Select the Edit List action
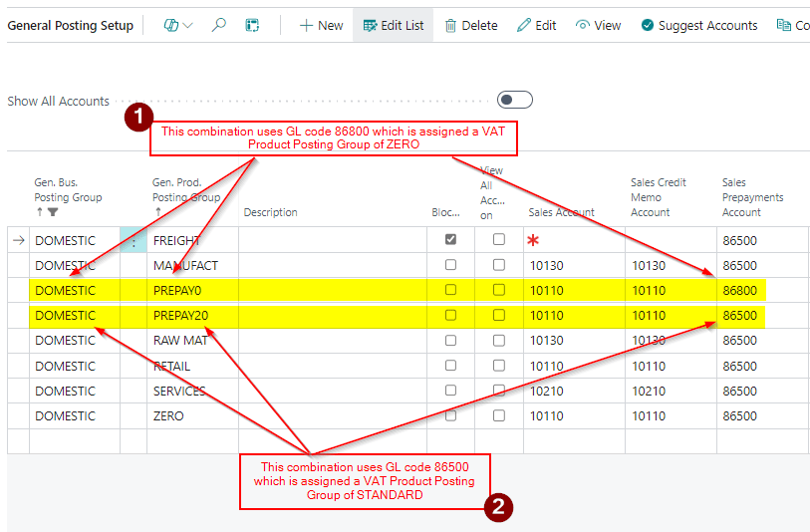 click(393, 25)
